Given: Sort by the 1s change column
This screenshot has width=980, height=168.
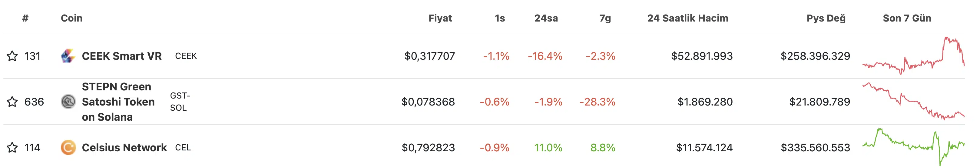Looking at the screenshot, I should pos(500,18).
